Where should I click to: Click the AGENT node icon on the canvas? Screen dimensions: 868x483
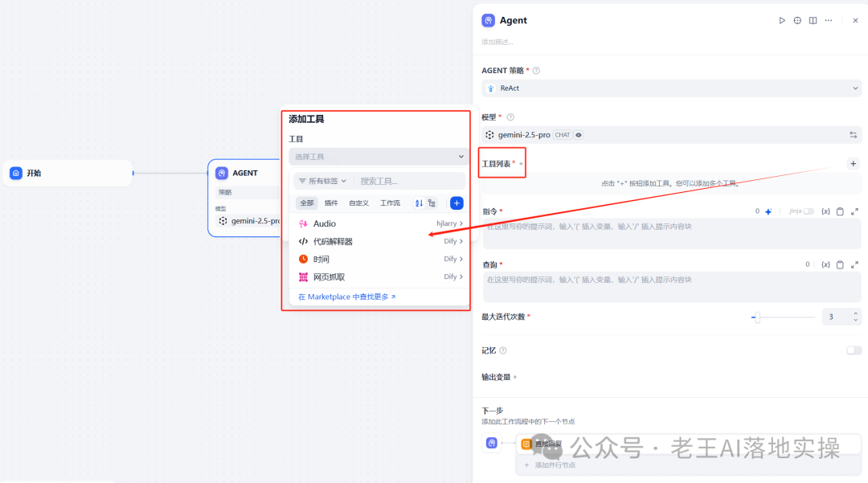tap(222, 173)
